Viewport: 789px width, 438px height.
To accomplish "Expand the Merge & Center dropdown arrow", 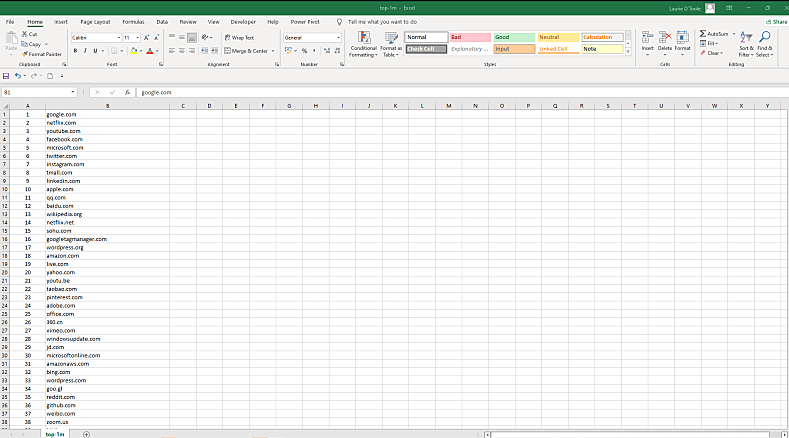I will coord(273,51).
